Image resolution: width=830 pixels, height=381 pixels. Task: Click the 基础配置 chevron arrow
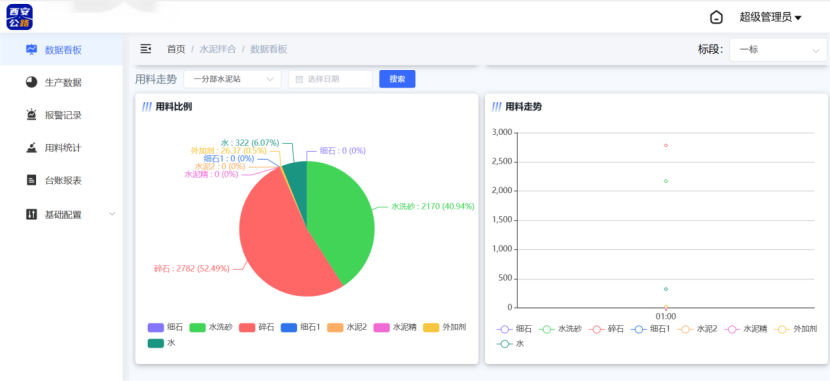tap(112, 214)
